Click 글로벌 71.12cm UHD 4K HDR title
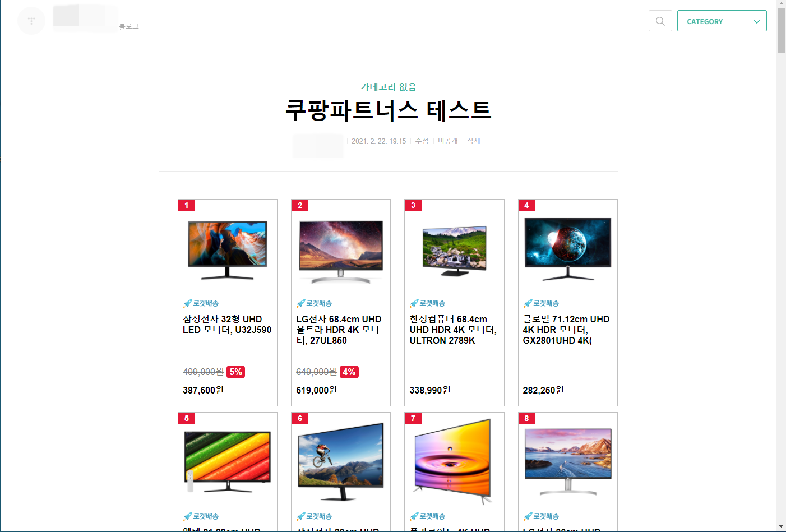 coord(566,330)
